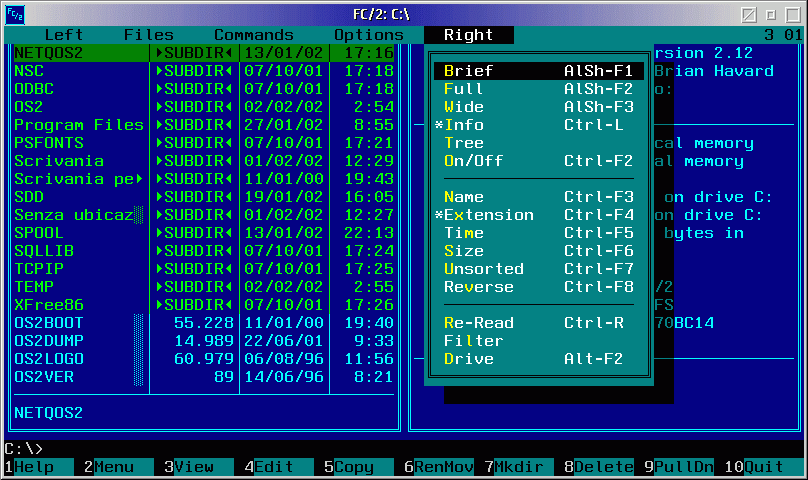Select the NETQOS2 directory row
Viewport: 808px width, 480px height.
point(204,53)
